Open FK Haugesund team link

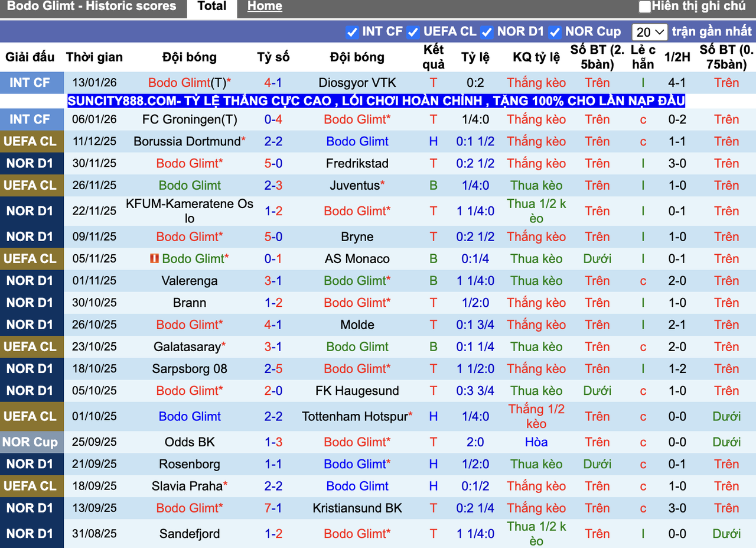pyautogui.click(x=357, y=391)
